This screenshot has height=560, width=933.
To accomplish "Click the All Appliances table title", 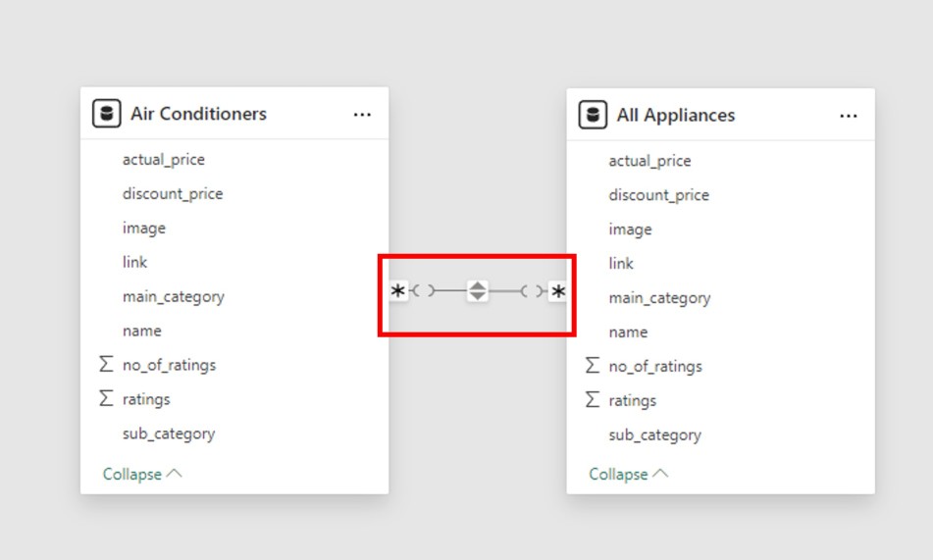I will [x=675, y=115].
